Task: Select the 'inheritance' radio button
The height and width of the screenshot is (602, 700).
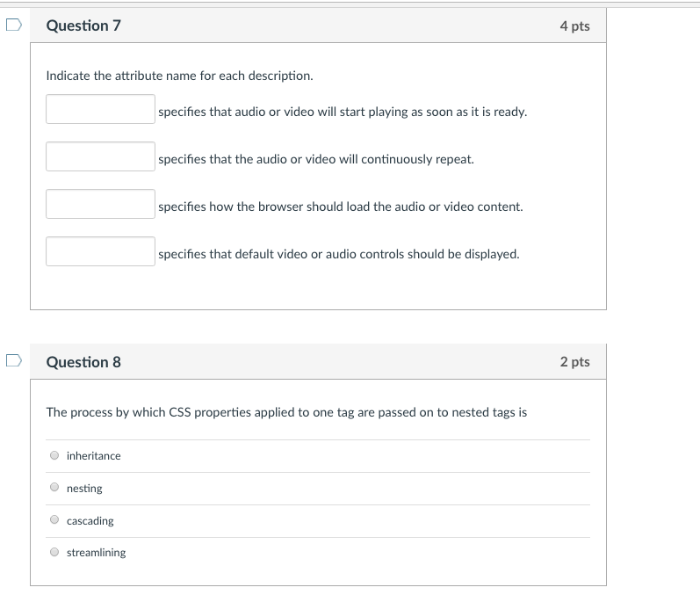Action: [54, 455]
